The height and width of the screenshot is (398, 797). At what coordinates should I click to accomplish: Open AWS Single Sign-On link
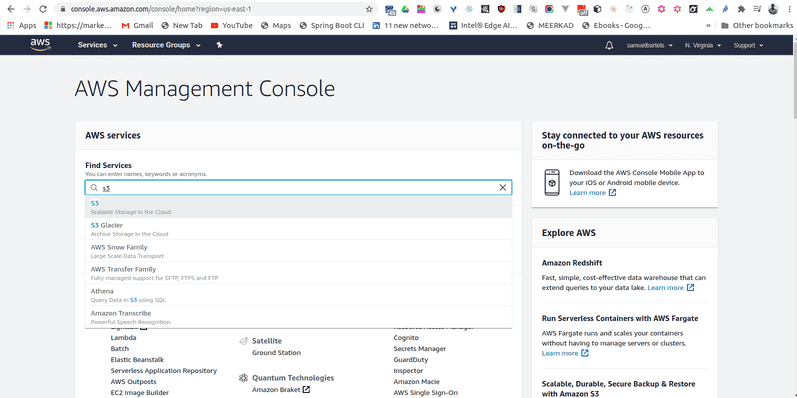(x=425, y=392)
